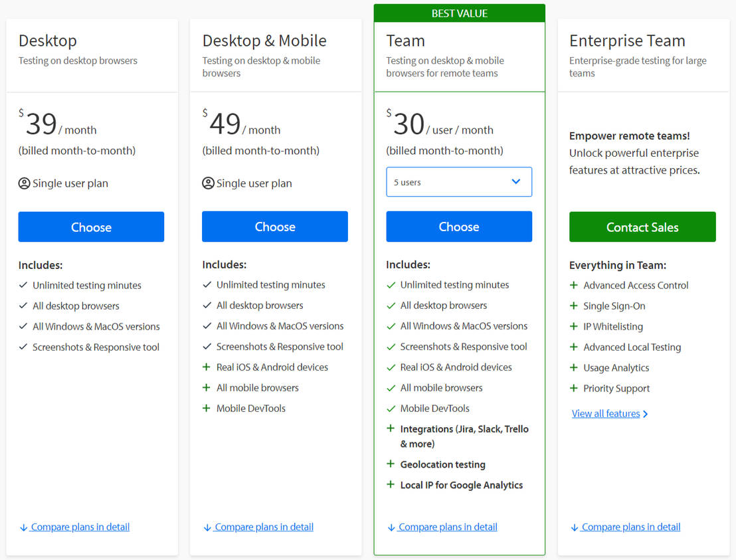Image resolution: width=736 pixels, height=560 pixels.
Task: Choose the Team plan
Action: pyautogui.click(x=459, y=227)
